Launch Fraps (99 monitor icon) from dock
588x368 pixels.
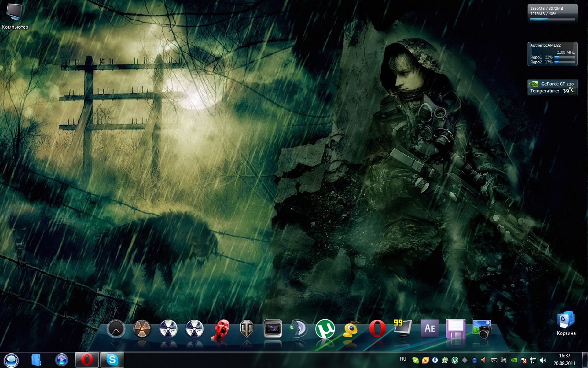coord(403,328)
